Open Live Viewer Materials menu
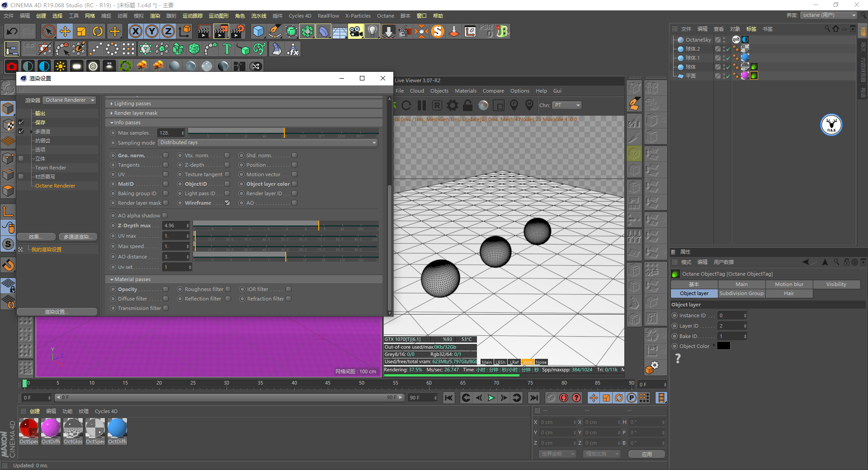The width and height of the screenshot is (868, 470). click(466, 91)
